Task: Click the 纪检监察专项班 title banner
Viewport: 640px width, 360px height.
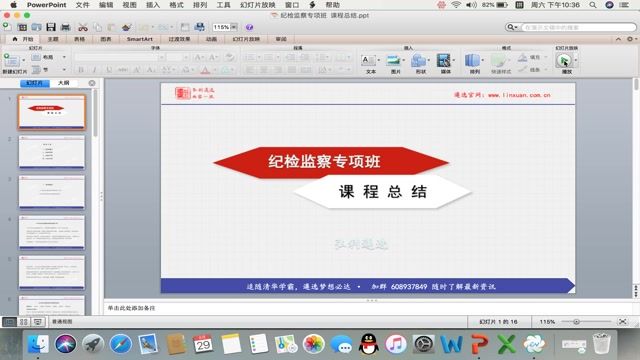Action: pyautogui.click(x=331, y=162)
